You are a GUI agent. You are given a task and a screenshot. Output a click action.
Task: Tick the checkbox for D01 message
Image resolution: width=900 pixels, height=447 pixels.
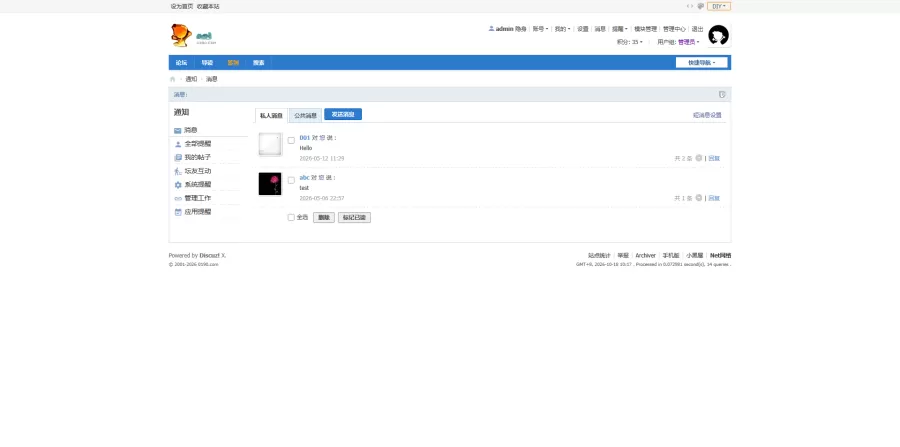coord(291,141)
